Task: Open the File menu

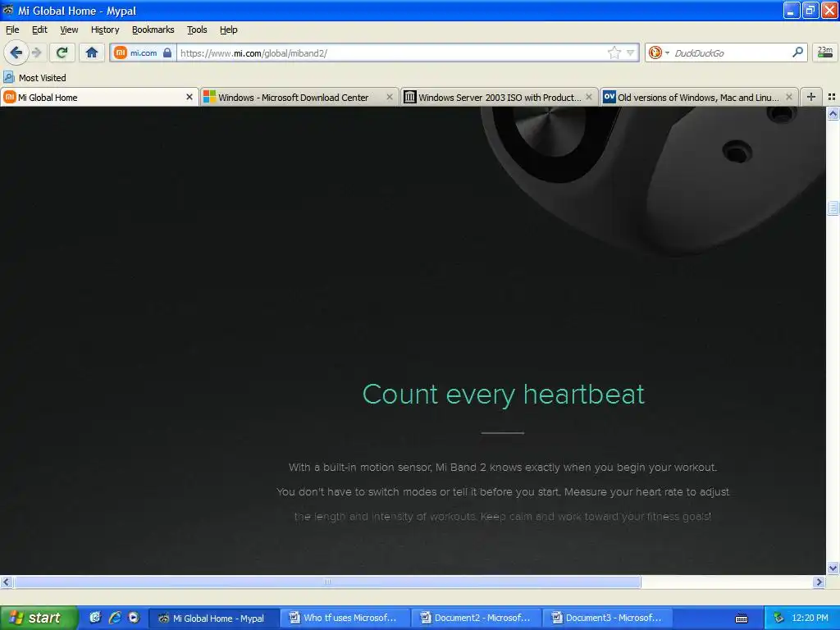Action: [12, 30]
